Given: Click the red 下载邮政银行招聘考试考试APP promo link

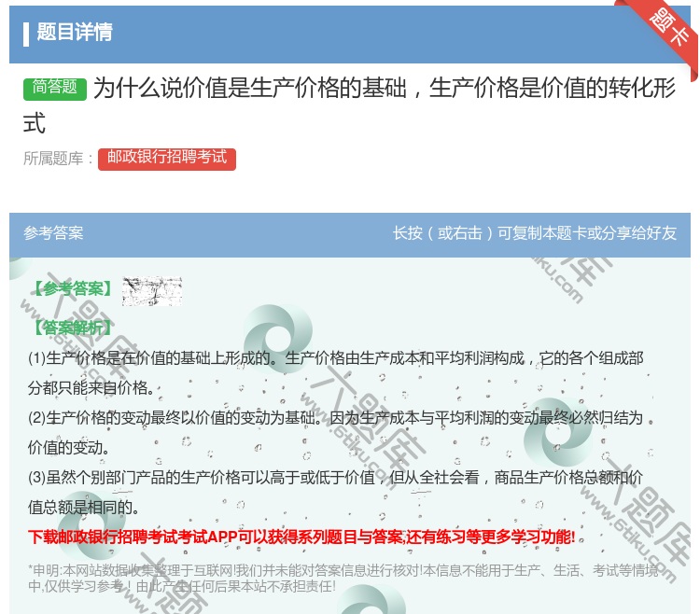Looking at the screenshot, I should point(301,537).
